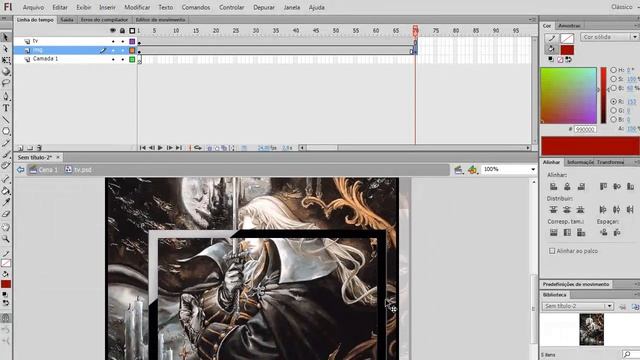
Task: Click the red playhead marker on the timeline
Action: [x=415, y=31]
